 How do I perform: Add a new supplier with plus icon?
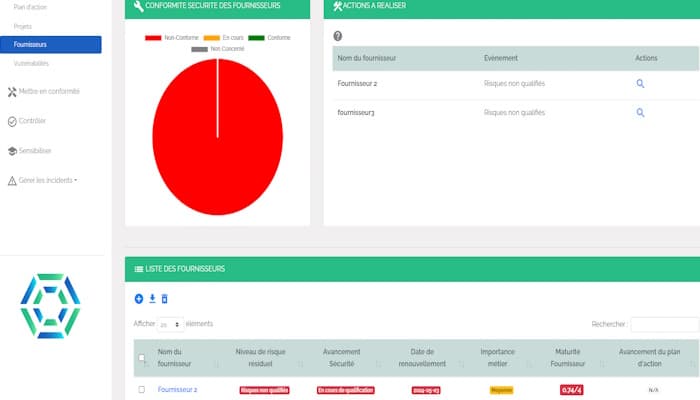coord(139,299)
